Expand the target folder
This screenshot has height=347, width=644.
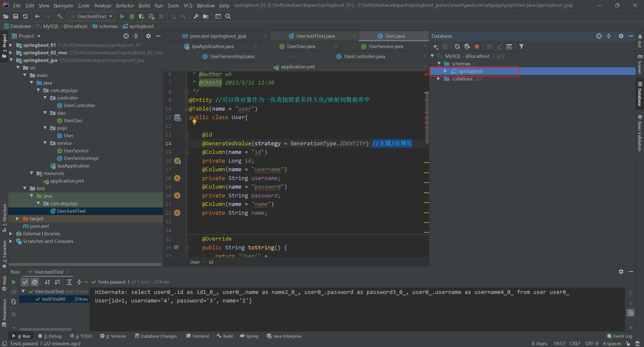(x=18, y=219)
